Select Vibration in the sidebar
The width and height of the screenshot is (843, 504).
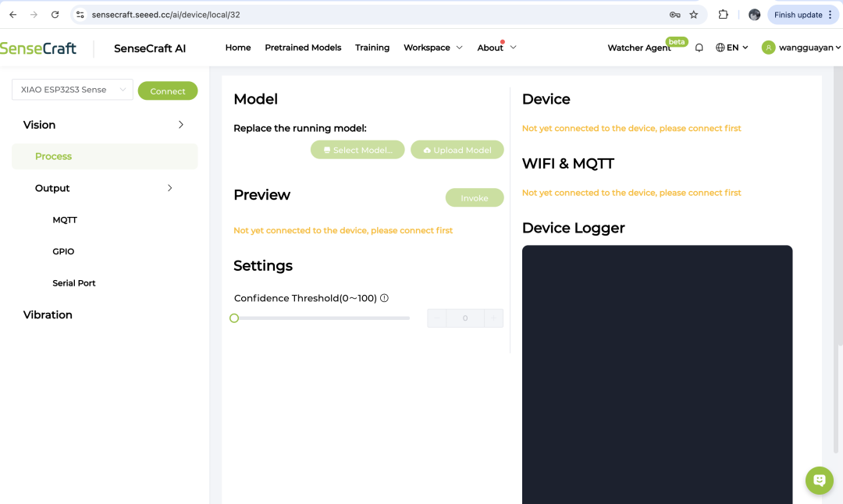pyautogui.click(x=48, y=315)
